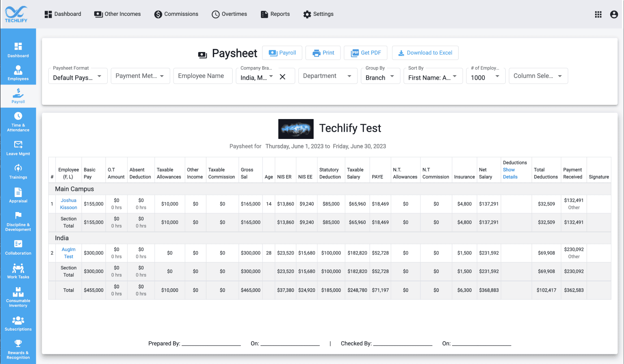
Task: Open the Appraisal module
Action: (18, 194)
